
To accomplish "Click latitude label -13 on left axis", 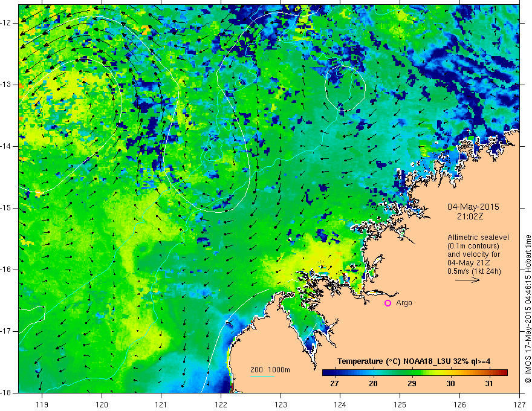I will [6, 85].
